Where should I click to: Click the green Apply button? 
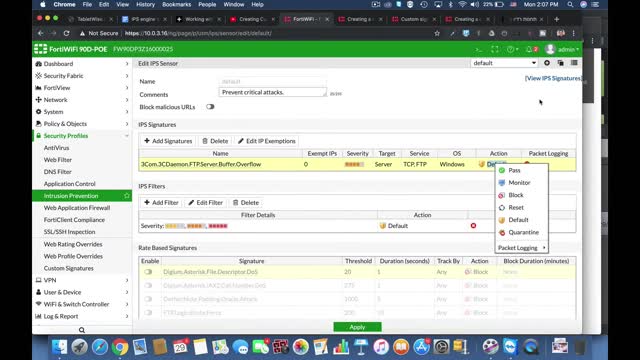357,327
